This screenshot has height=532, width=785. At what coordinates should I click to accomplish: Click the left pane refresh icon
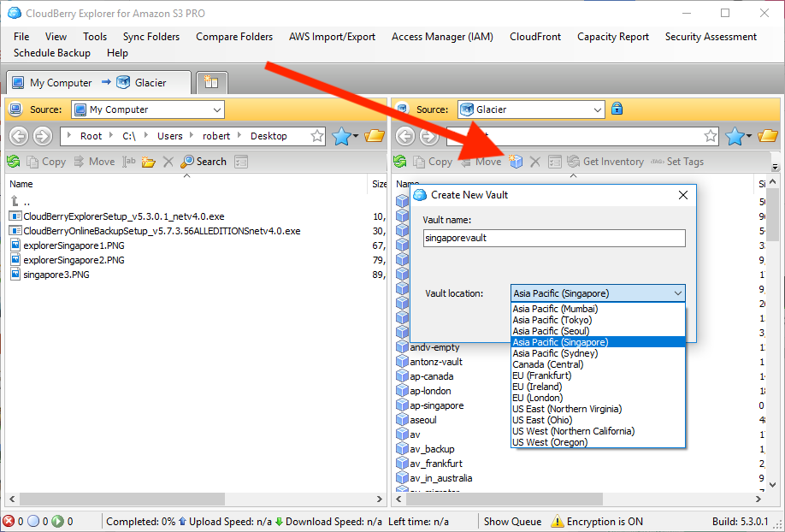coord(14,162)
